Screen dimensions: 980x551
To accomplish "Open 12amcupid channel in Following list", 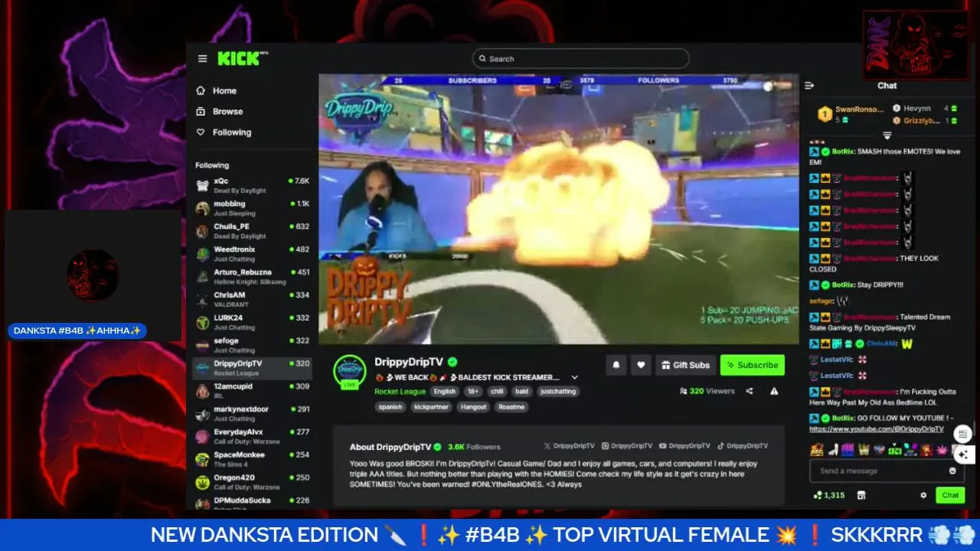I will click(x=252, y=390).
